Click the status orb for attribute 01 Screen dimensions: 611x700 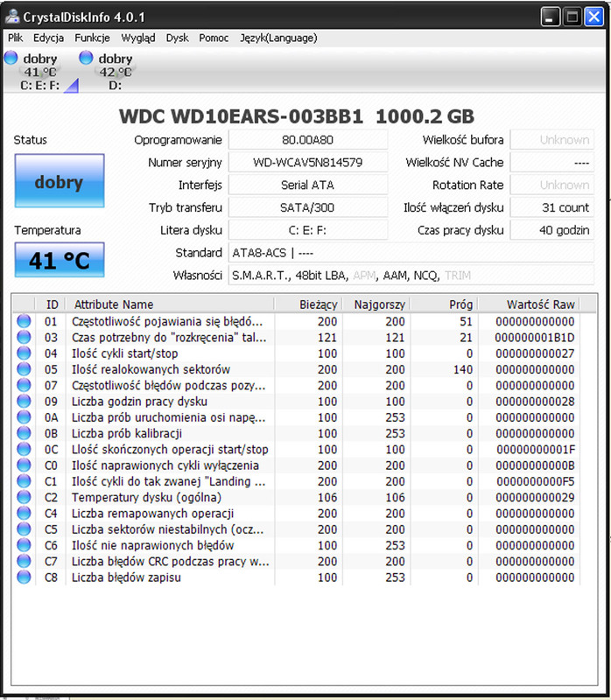click(24, 321)
